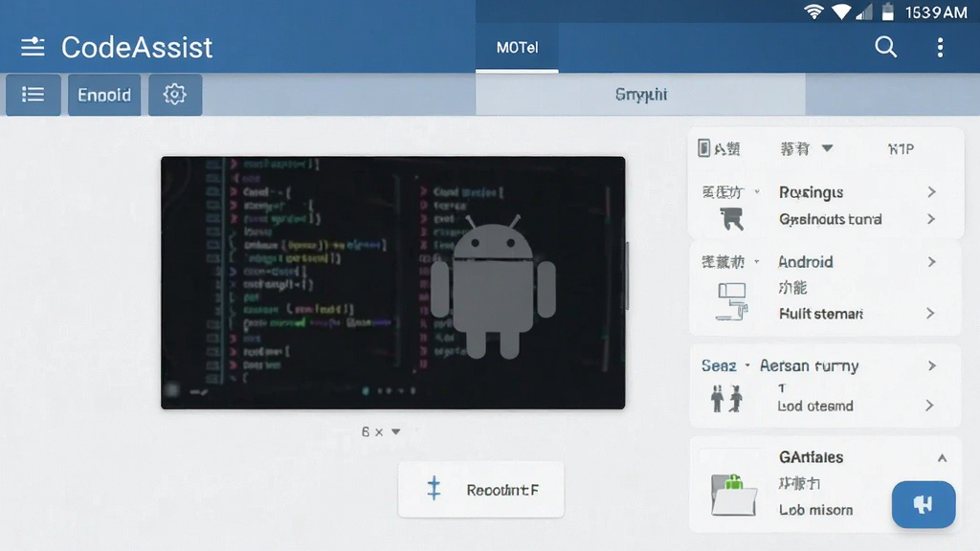Viewport: 980px width, 551px height.
Task: Open the search icon in header
Action: 885,47
